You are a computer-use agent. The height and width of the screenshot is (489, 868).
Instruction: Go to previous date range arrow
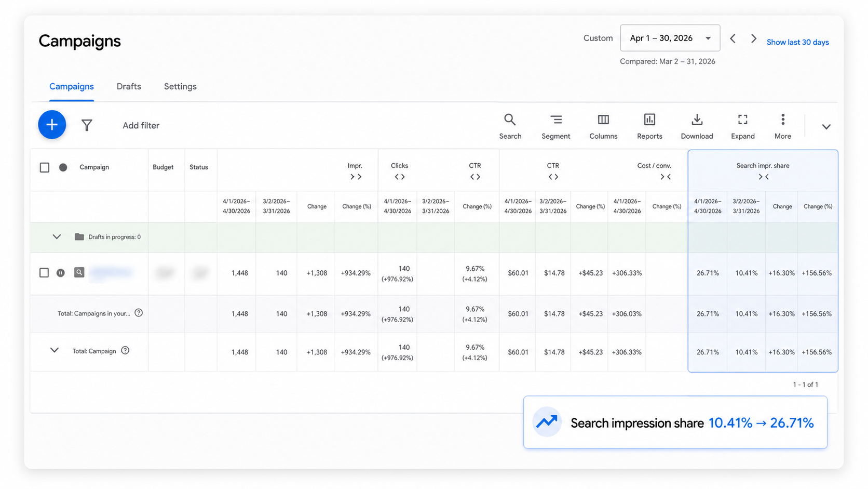[x=733, y=38]
